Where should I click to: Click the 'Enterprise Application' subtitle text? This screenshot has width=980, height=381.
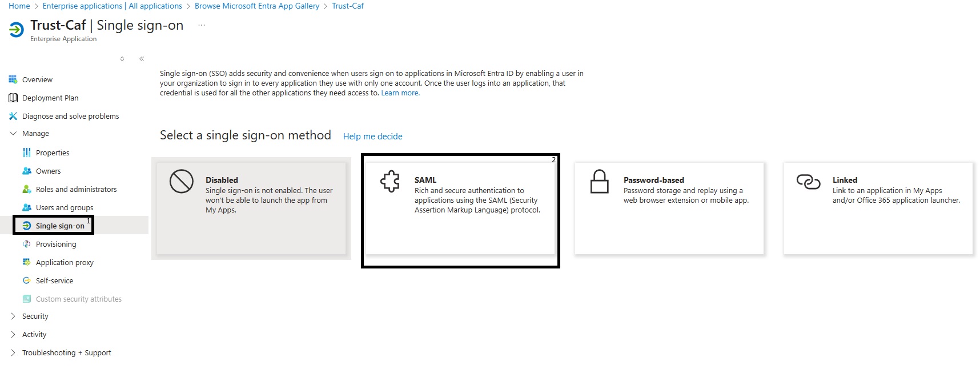pyautogui.click(x=63, y=39)
